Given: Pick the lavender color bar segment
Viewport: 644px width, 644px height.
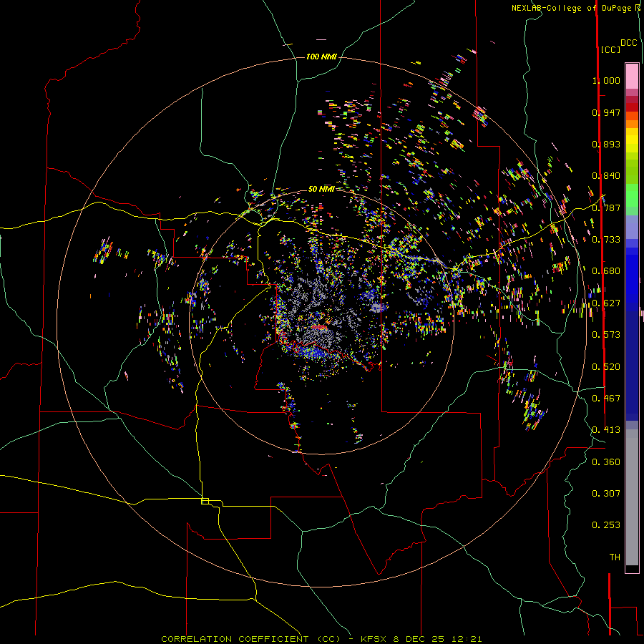Looking at the screenshot, I should click(x=632, y=227).
